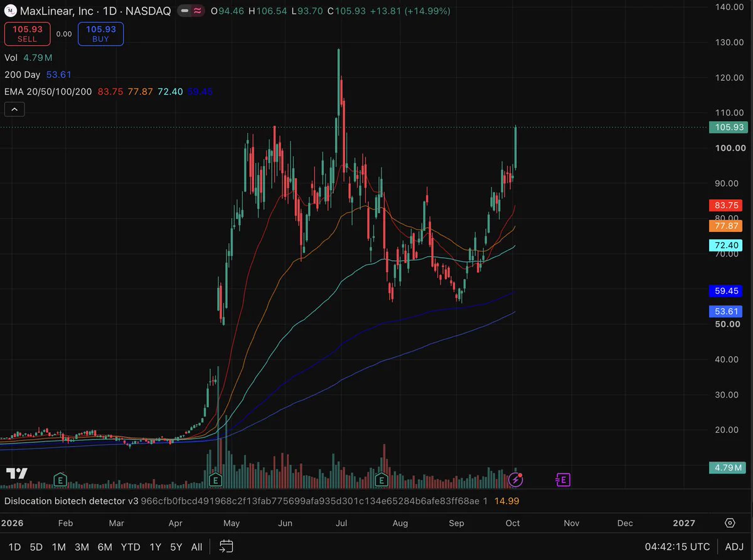Select the 6M date range tab
Viewport: 753px width, 560px height.
pyautogui.click(x=105, y=547)
